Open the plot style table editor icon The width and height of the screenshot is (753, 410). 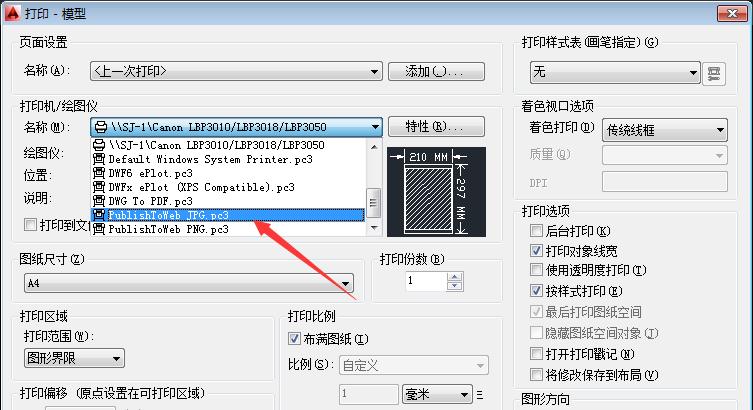pos(714,73)
